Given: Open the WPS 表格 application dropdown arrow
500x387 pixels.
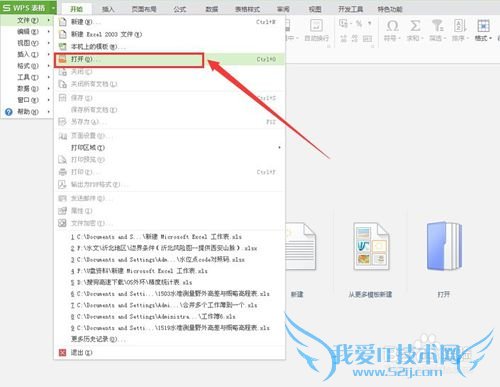Looking at the screenshot, I should pyautogui.click(x=53, y=8).
